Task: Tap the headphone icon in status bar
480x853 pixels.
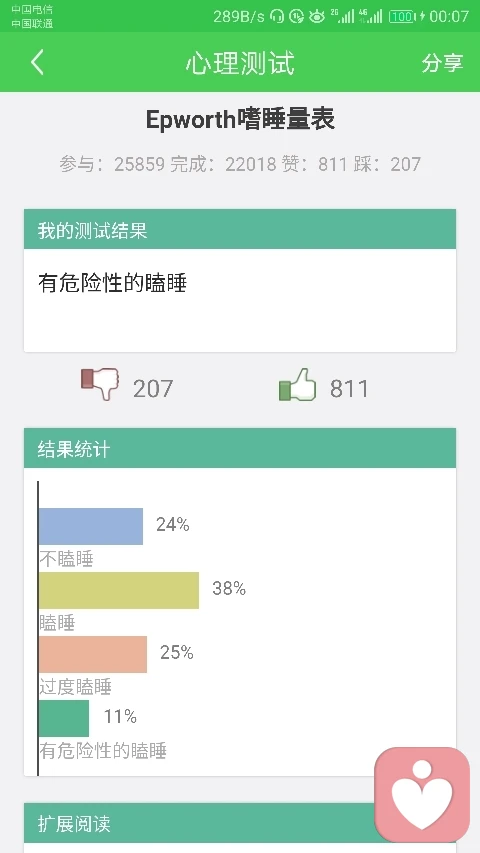Action: (277, 16)
